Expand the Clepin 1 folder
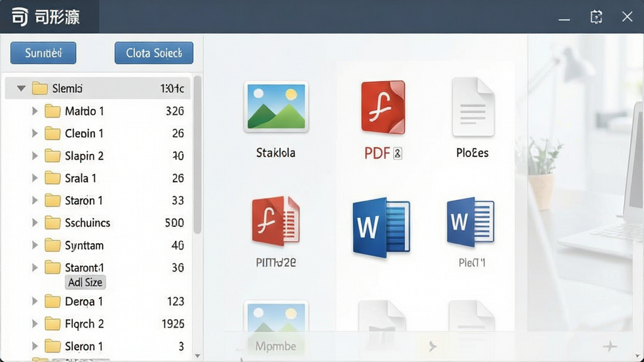Viewport: 644px width, 362px height. click(35, 133)
